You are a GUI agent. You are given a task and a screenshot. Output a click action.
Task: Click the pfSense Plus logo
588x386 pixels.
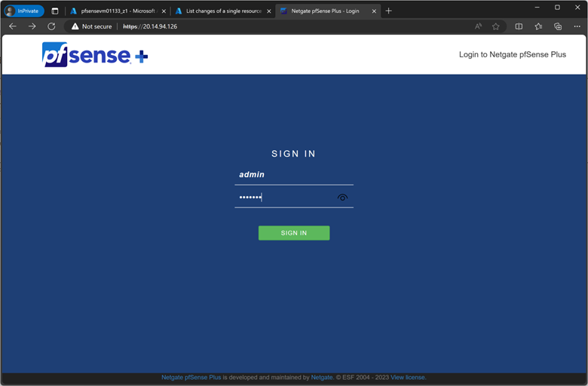coord(95,55)
